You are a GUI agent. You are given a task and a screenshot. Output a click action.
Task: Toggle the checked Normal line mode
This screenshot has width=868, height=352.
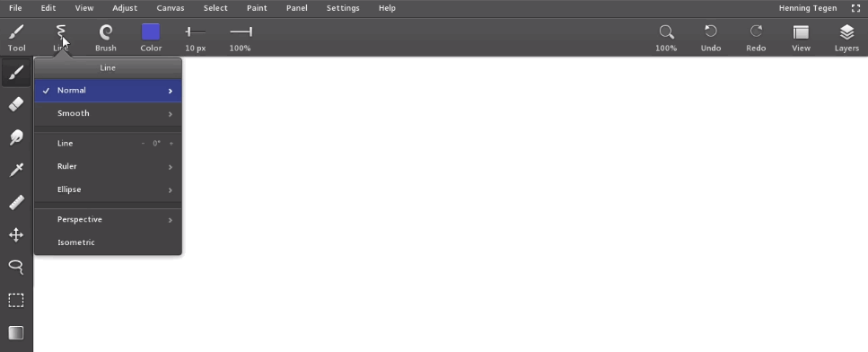click(108, 90)
